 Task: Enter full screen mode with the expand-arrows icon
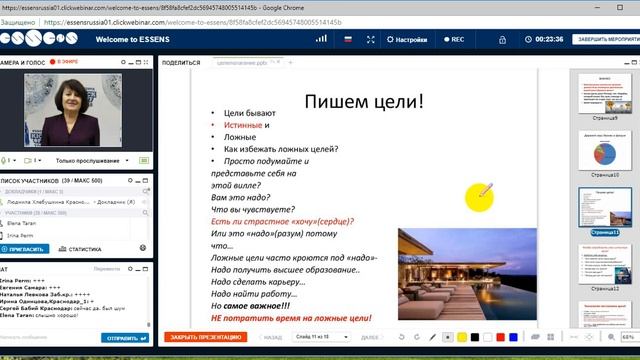[x=371, y=39]
